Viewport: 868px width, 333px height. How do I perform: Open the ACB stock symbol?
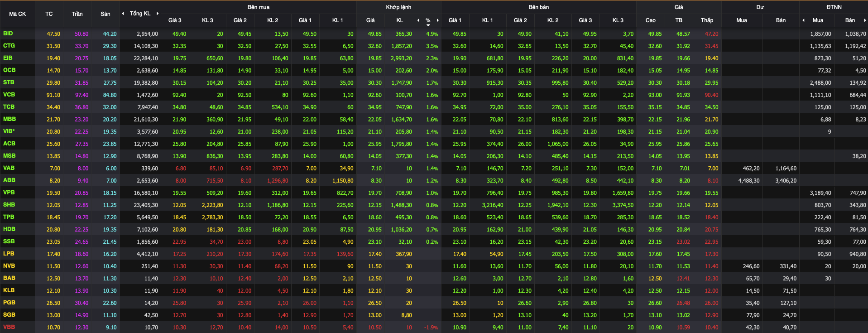coord(9,144)
